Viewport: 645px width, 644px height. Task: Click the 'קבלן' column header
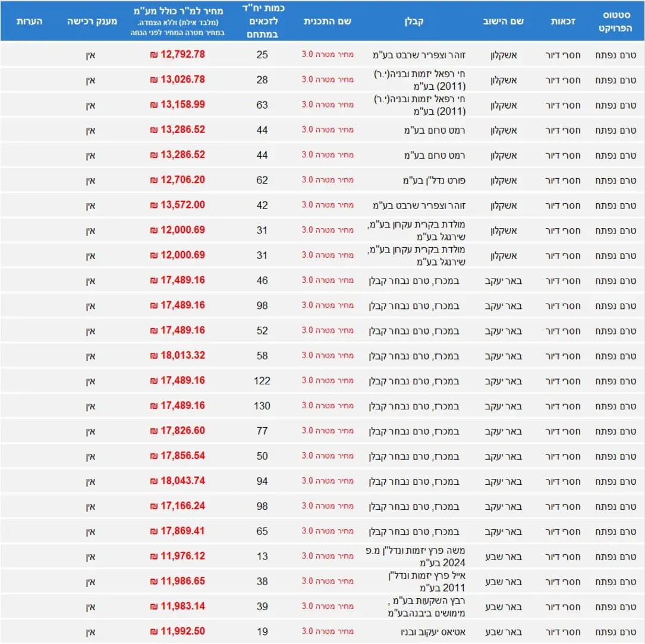415,21
